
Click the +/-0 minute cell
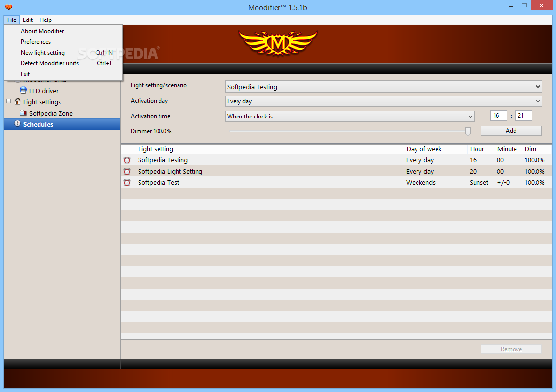click(x=503, y=182)
